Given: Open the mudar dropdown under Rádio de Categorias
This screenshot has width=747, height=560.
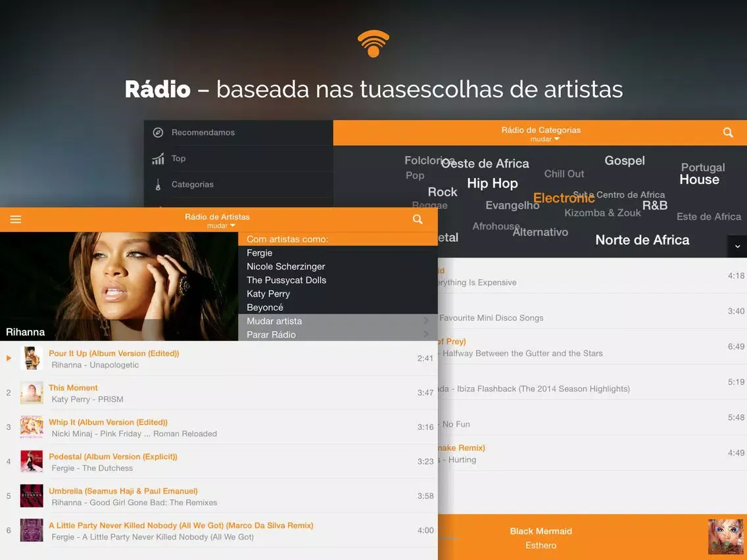Looking at the screenshot, I should 544,139.
